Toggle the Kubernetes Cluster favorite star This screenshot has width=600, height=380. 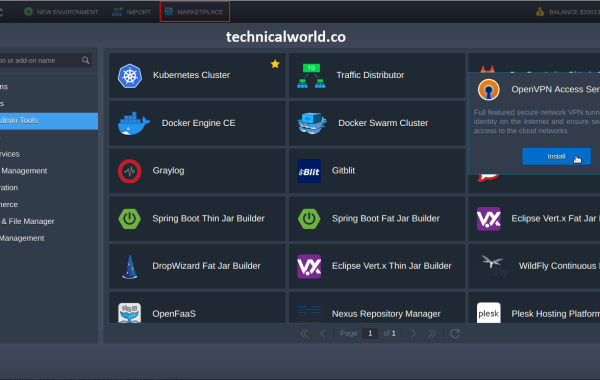[275, 64]
